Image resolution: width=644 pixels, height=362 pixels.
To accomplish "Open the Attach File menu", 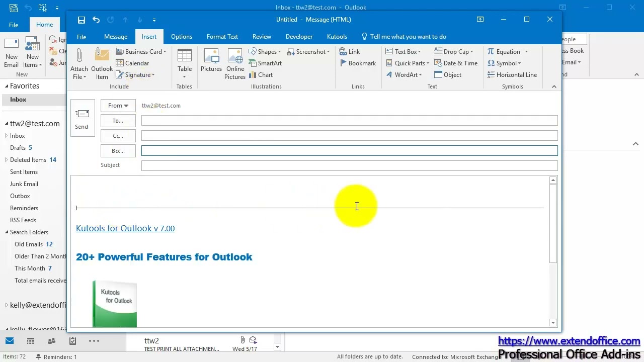I will point(79,64).
